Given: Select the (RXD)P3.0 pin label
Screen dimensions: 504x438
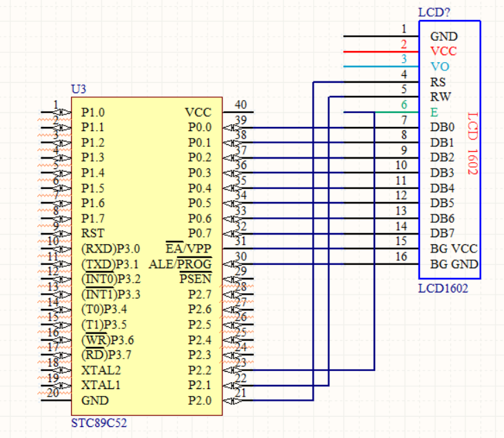Looking at the screenshot, I should 110,249.
